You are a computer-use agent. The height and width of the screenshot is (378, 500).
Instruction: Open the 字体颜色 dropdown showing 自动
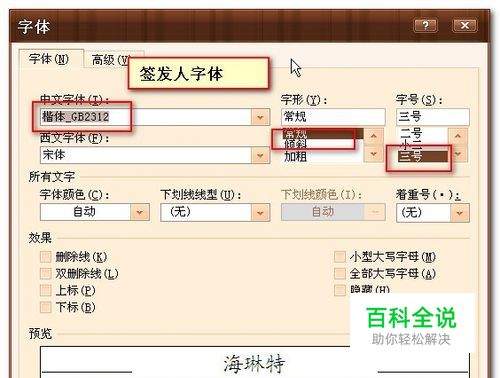pos(95,212)
